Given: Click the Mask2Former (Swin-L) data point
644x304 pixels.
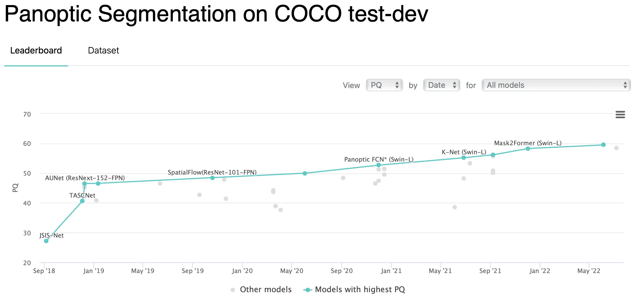Looking at the screenshot, I should click(x=528, y=149).
